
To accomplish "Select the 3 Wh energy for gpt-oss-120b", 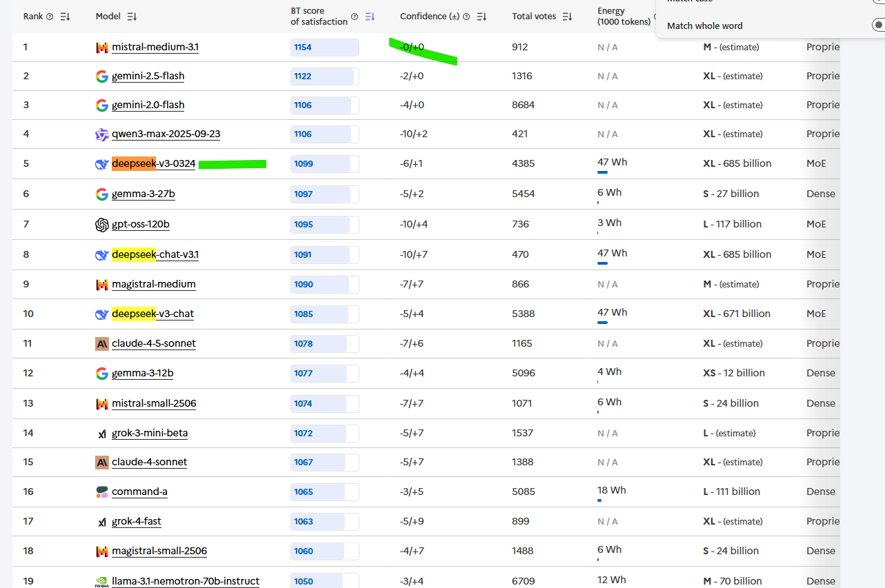I will [610, 223].
